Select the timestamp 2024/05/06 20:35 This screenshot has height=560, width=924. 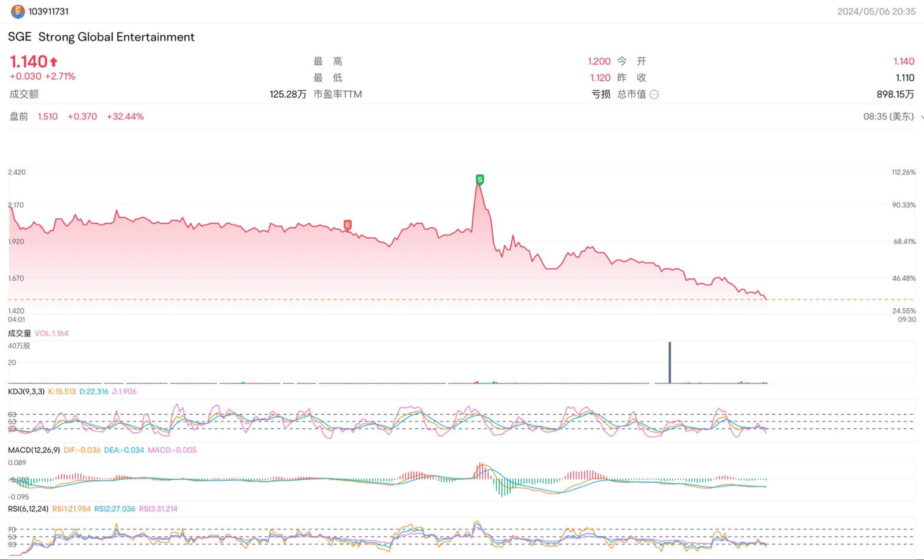(877, 12)
